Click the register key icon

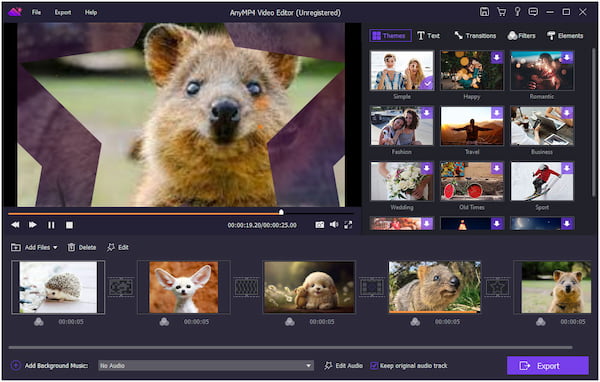[517, 12]
